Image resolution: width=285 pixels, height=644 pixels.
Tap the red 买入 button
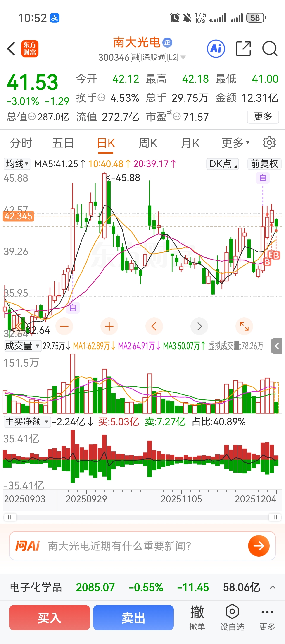(x=50, y=618)
